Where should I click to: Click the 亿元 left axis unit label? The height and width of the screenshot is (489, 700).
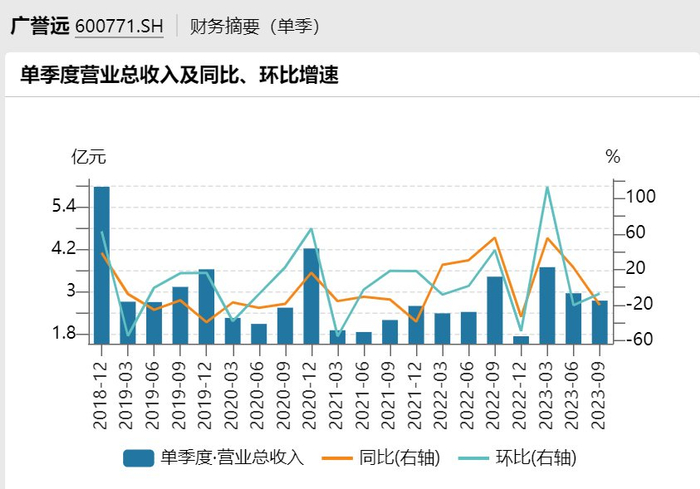[x=88, y=157]
